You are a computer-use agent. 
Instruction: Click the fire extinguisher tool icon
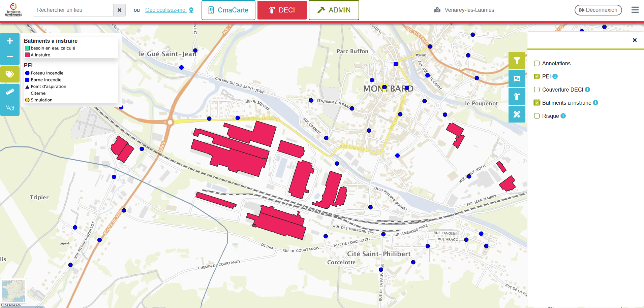517,97
